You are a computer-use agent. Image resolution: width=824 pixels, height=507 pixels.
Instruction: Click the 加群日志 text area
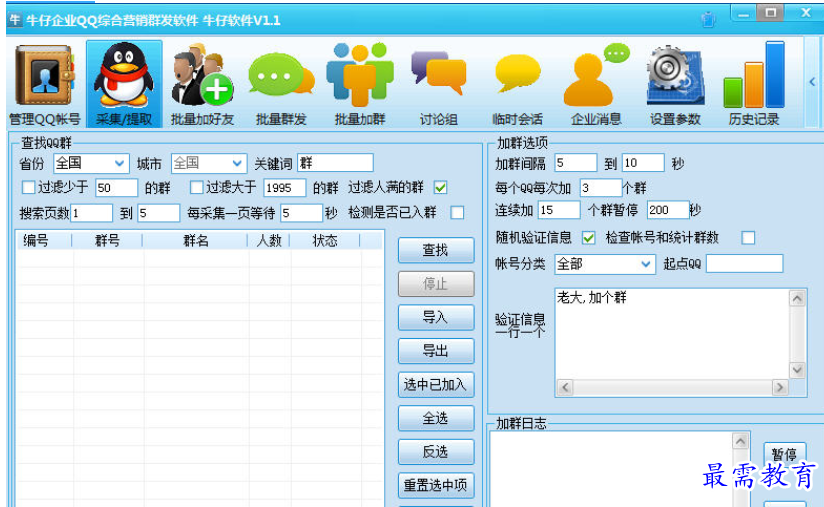click(x=611, y=469)
